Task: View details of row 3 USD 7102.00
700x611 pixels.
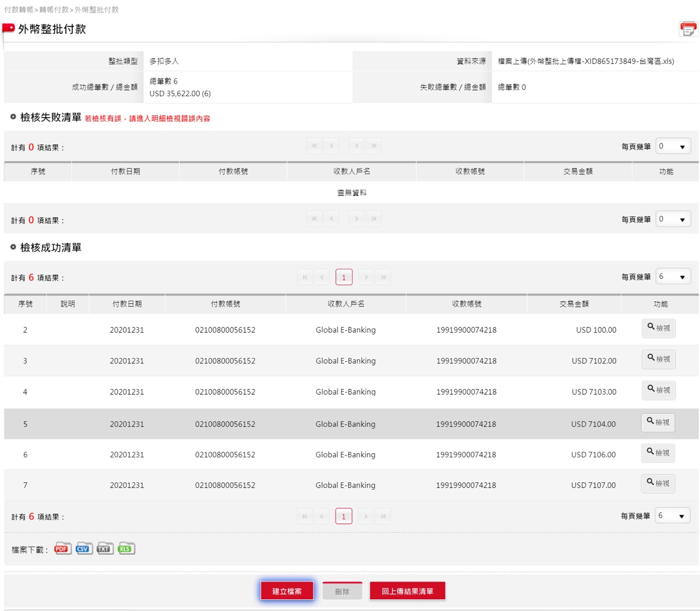Action: pyautogui.click(x=658, y=359)
